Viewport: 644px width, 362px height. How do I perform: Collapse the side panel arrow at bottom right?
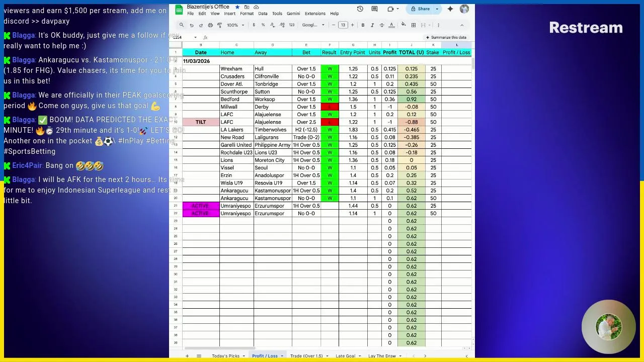pos(466,356)
